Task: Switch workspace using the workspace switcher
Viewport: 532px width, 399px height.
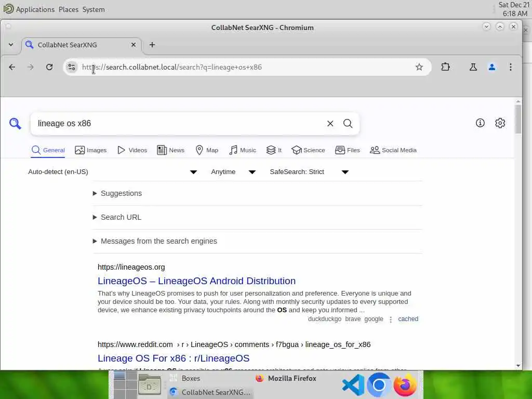Action: pyautogui.click(x=125, y=385)
